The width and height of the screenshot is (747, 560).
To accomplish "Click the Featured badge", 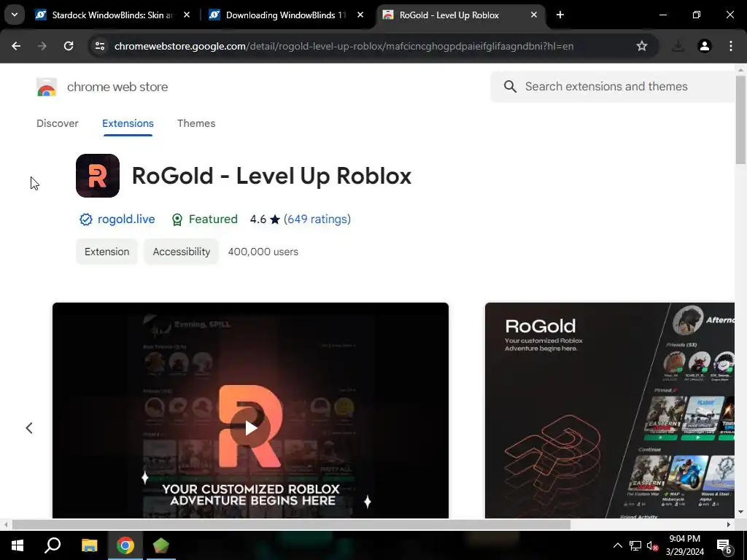I will point(204,219).
